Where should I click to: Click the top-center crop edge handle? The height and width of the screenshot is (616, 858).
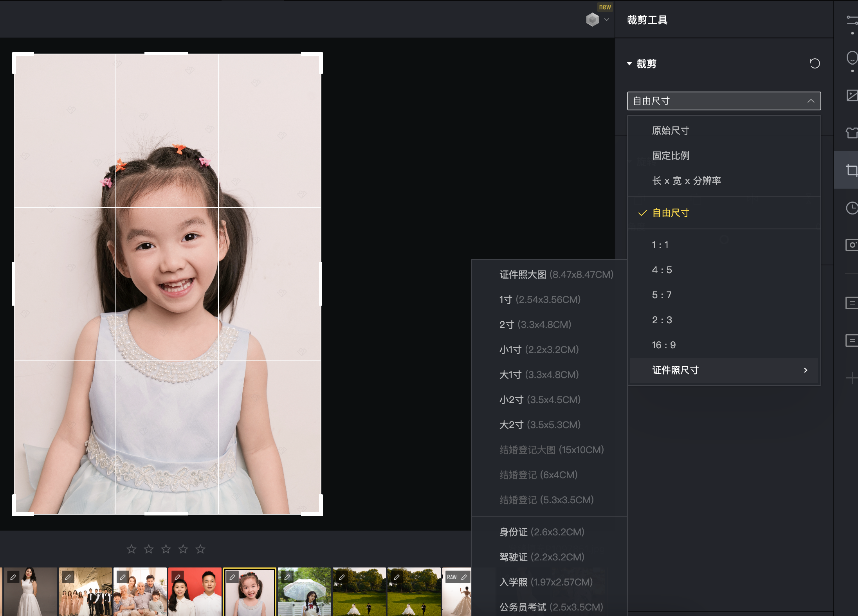coord(166,53)
